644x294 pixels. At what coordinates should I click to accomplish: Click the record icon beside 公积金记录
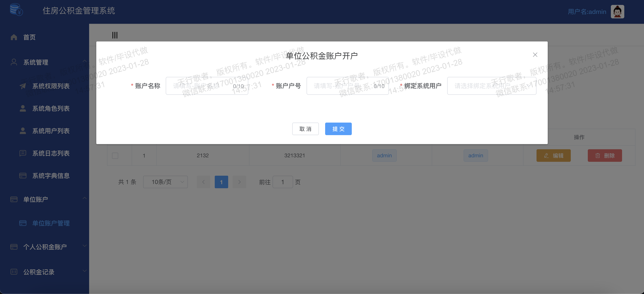[14, 272]
